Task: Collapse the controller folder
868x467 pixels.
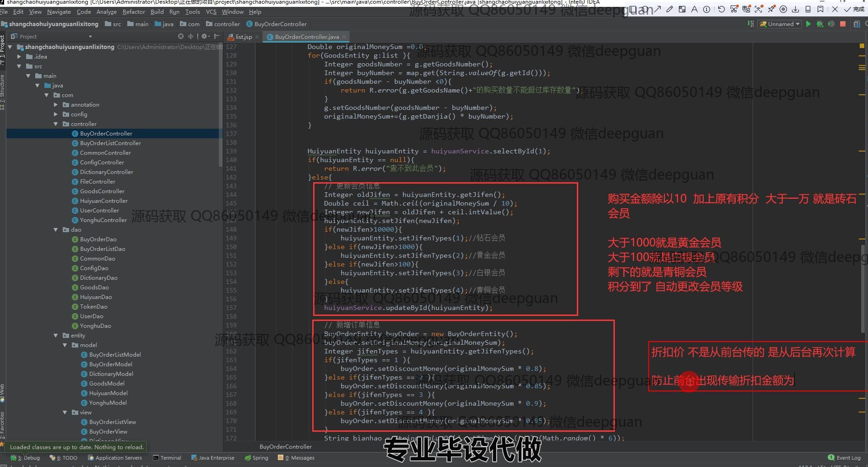Action: point(56,124)
